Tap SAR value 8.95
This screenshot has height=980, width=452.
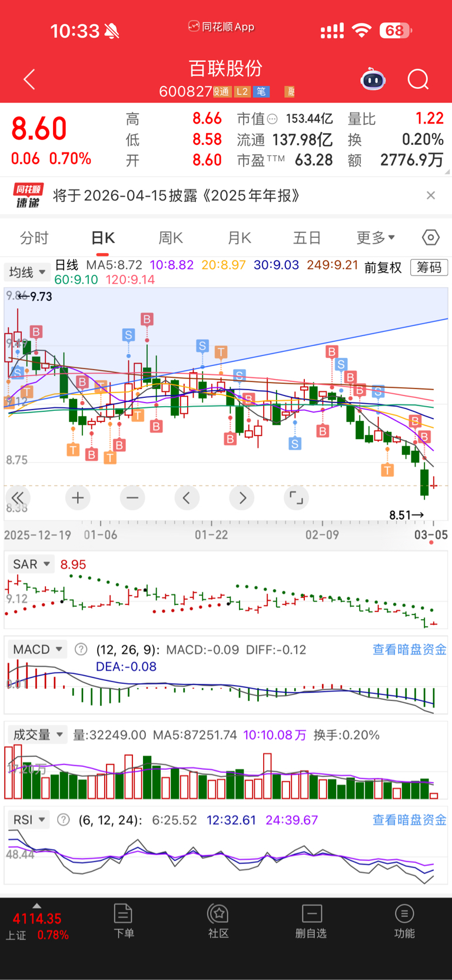[73, 564]
